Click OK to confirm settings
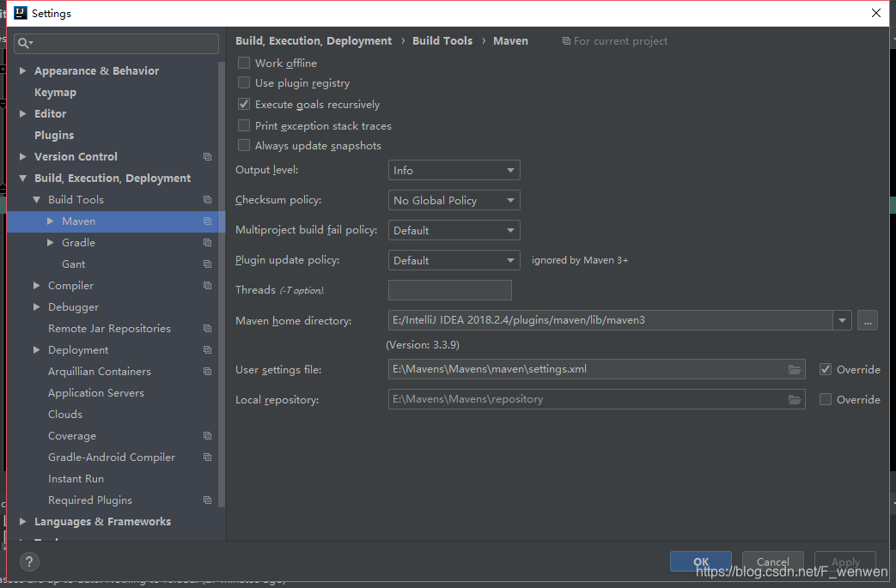This screenshot has width=896, height=588. pos(701,561)
